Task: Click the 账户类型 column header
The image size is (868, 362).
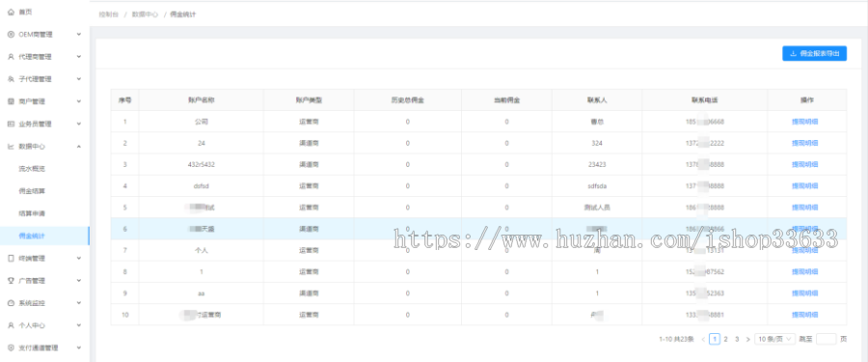Action: pos(309,100)
